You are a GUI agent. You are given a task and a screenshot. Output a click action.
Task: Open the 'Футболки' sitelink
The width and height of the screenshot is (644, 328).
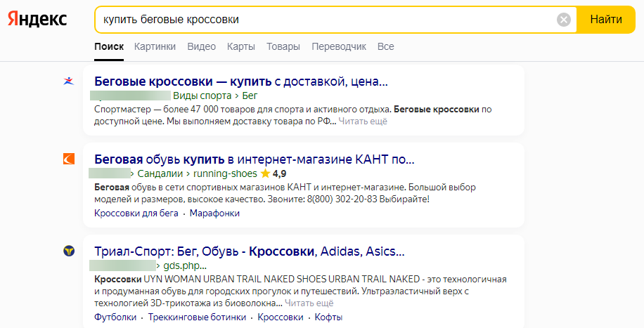pyautogui.click(x=115, y=317)
